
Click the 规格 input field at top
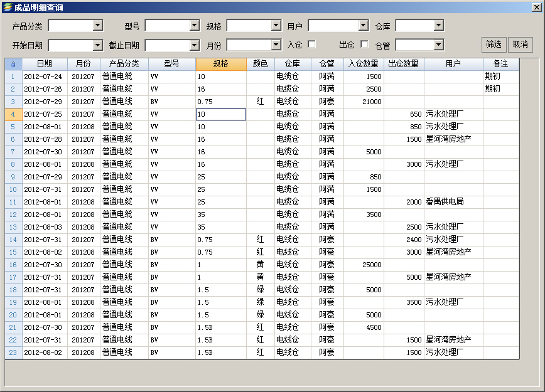249,26
